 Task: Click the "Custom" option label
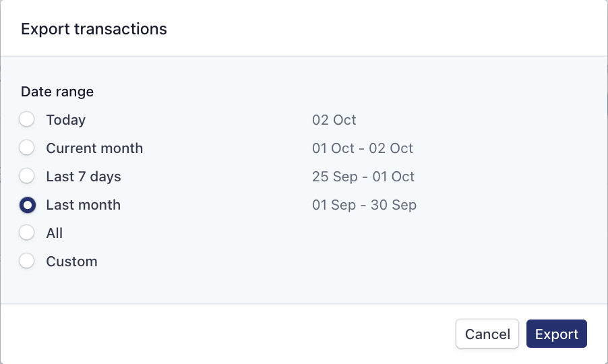click(71, 262)
